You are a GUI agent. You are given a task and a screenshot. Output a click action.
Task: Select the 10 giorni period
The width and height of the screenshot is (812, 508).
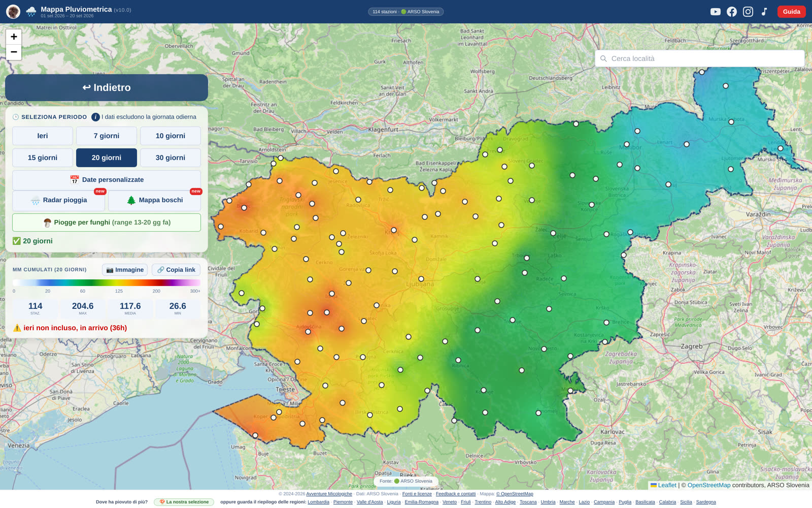(171, 136)
